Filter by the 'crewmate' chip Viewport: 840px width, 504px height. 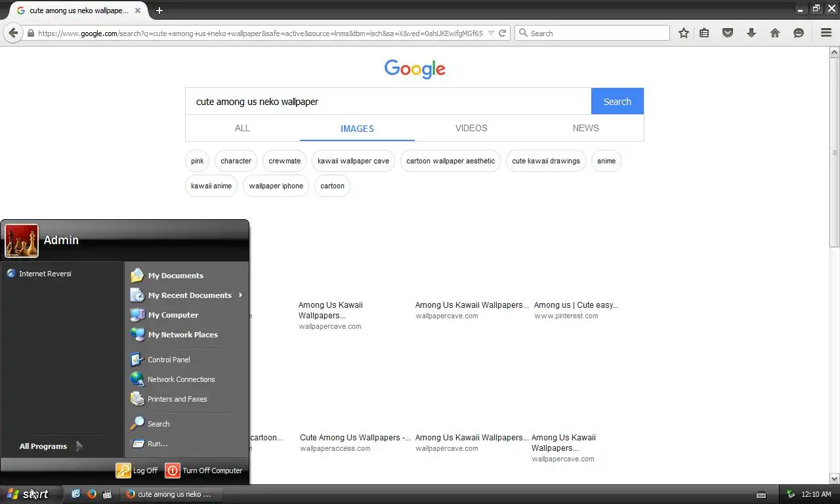(284, 161)
